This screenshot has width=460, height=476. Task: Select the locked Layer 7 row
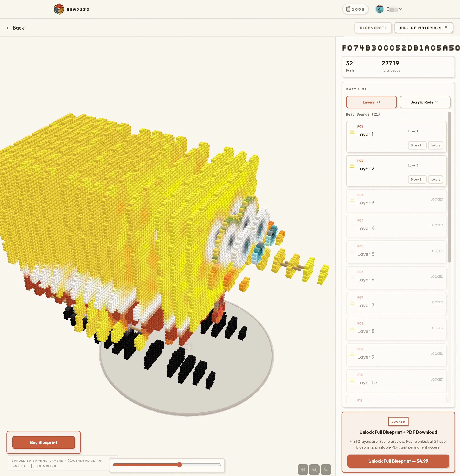tap(396, 304)
